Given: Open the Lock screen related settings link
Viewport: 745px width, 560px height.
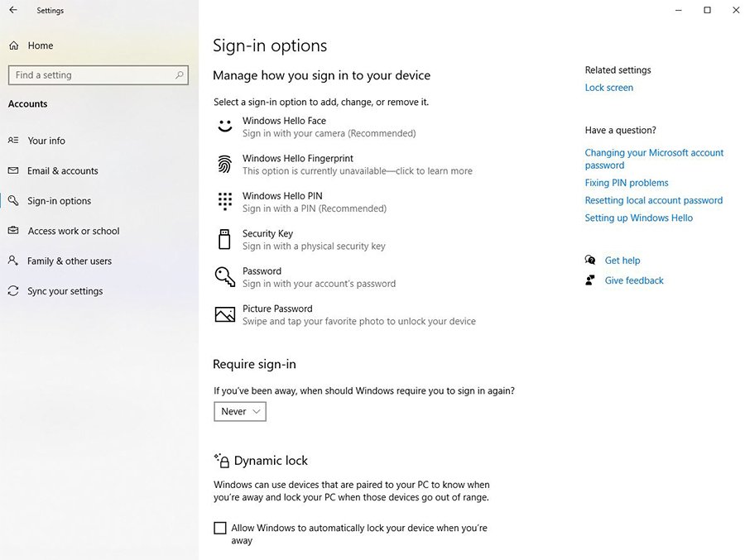Looking at the screenshot, I should 608,87.
